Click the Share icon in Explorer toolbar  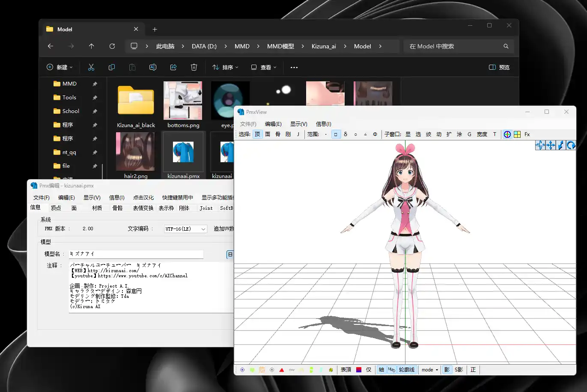(173, 67)
